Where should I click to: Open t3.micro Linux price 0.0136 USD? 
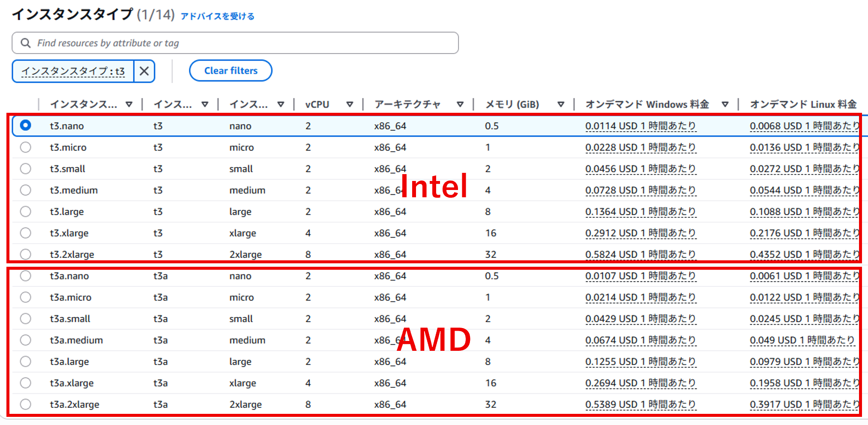point(805,148)
